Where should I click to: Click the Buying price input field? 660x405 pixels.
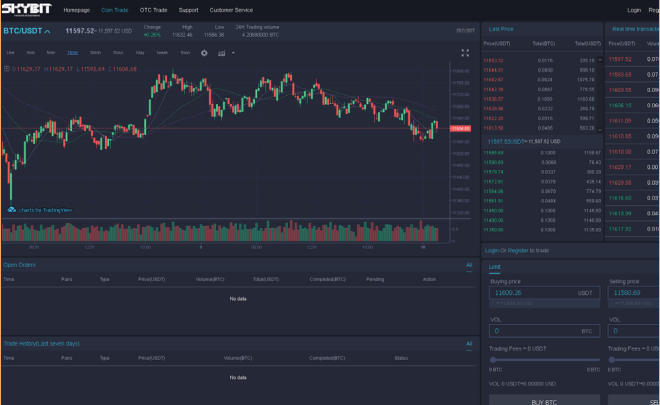click(x=544, y=293)
